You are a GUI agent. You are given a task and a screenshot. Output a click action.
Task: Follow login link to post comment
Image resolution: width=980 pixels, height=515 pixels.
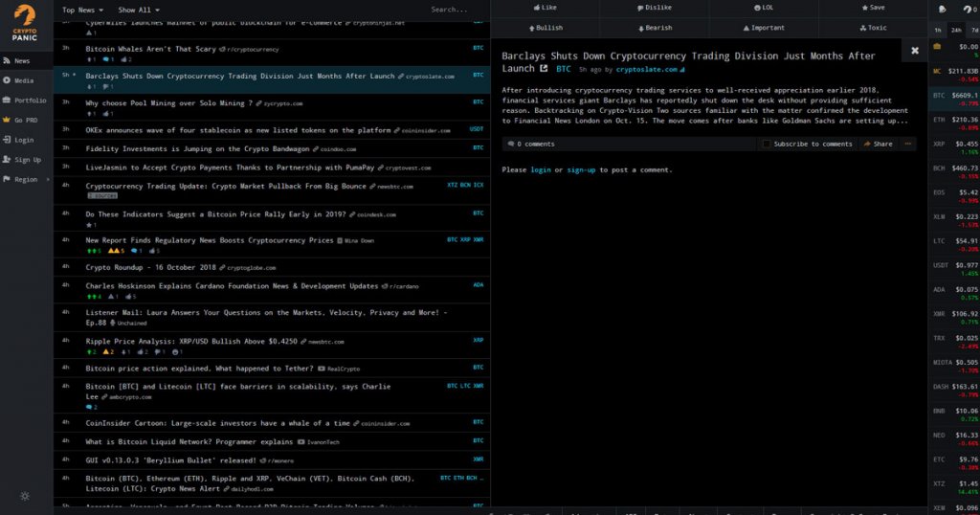click(541, 170)
